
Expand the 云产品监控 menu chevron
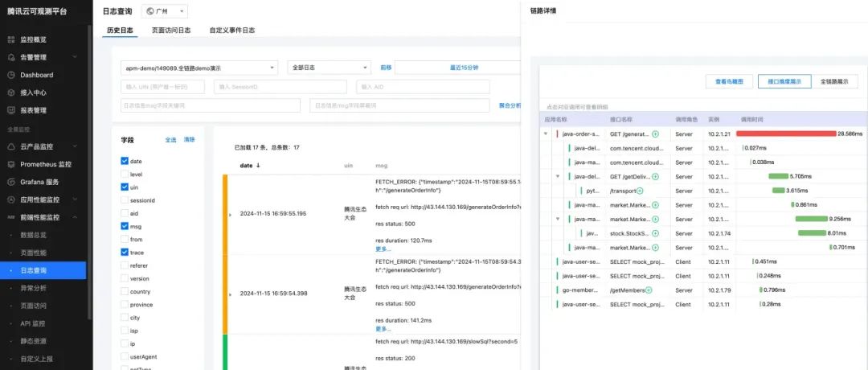[76, 146]
